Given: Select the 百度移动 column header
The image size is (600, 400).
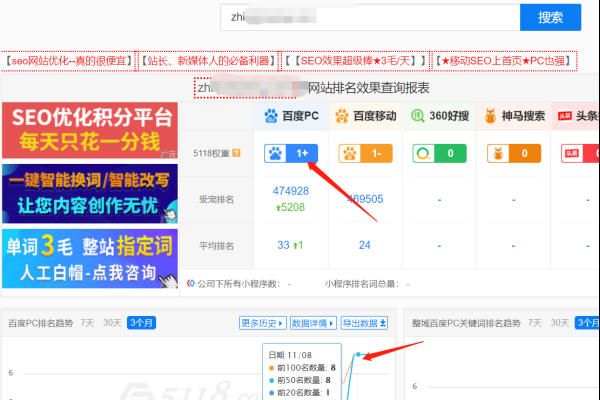Looking at the screenshot, I should pyautogui.click(x=365, y=116).
